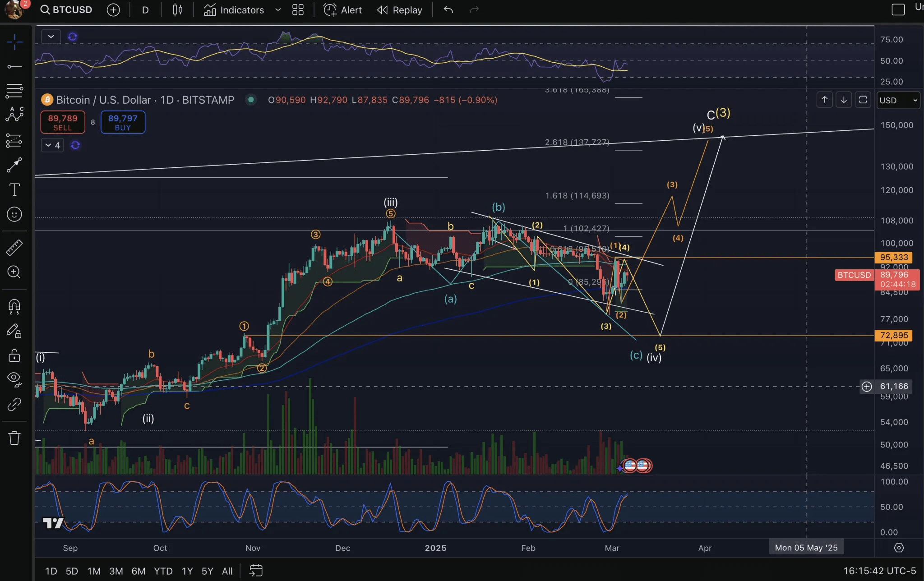
Task: Open the multi-chart layout selector
Action: tap(297, 9)
